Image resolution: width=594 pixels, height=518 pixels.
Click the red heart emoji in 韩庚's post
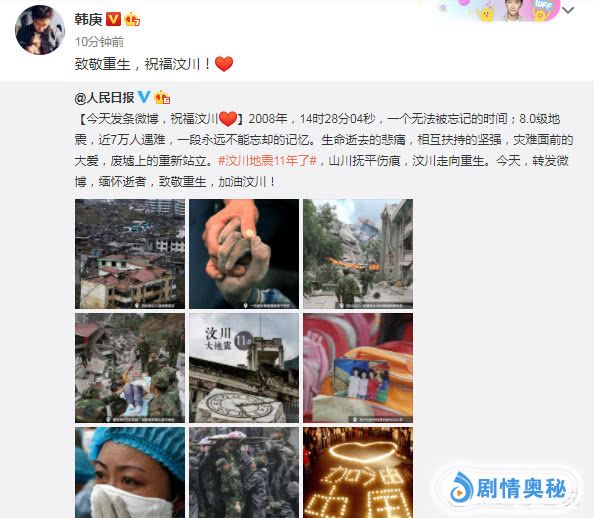224,64
